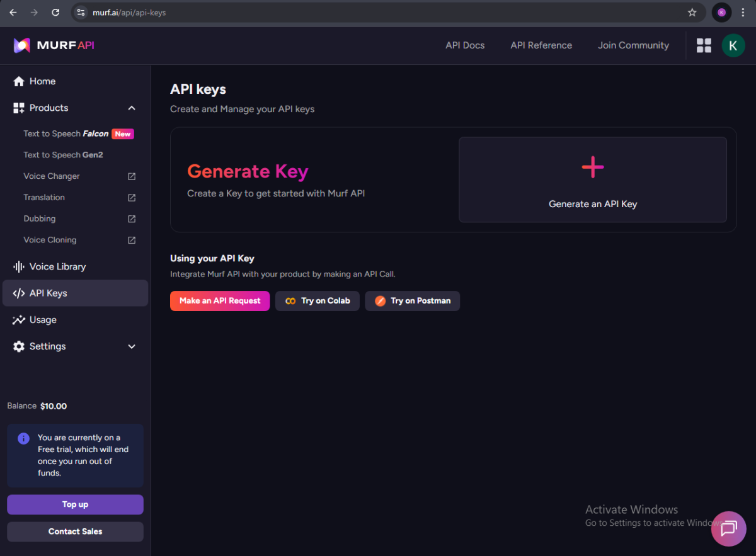This screenshot has width=756, height=556.
Task: Open the apps grid icon in header
Action: pos(704,45)
